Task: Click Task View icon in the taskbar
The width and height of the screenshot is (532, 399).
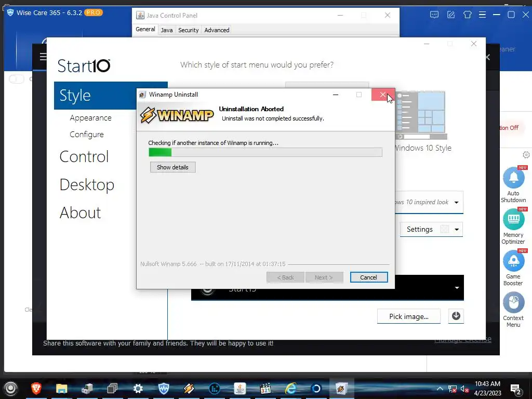Action: 112,388
